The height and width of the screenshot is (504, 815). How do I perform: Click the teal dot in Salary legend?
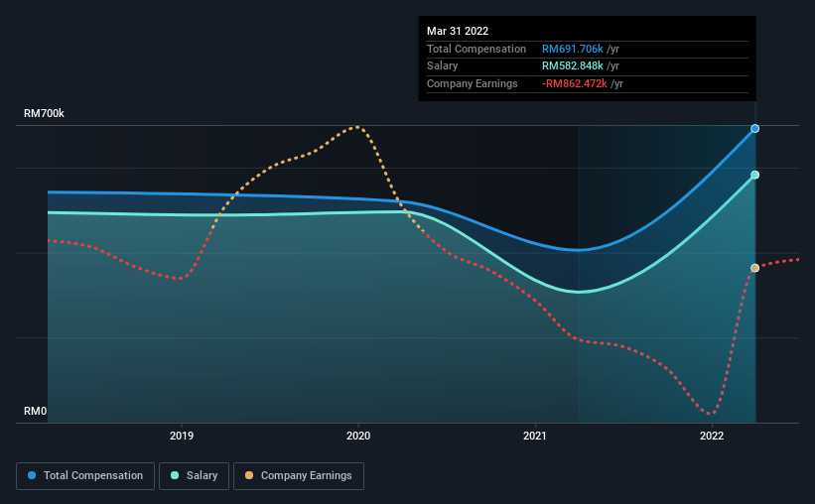pos(175,475)
